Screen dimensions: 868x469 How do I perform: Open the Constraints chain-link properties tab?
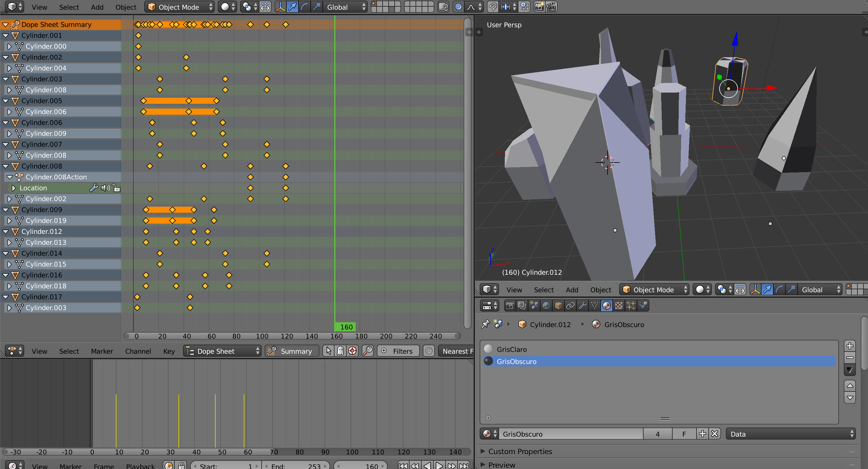click(x=570, y=306)
